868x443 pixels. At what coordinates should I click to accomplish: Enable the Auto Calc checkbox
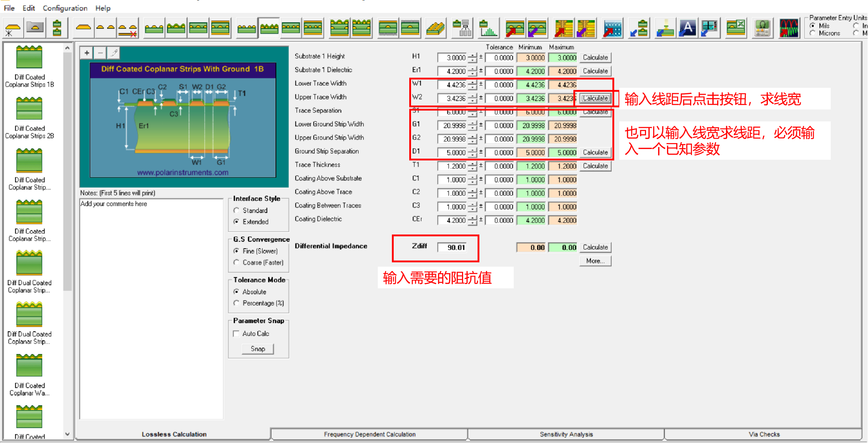coord(236,334)
